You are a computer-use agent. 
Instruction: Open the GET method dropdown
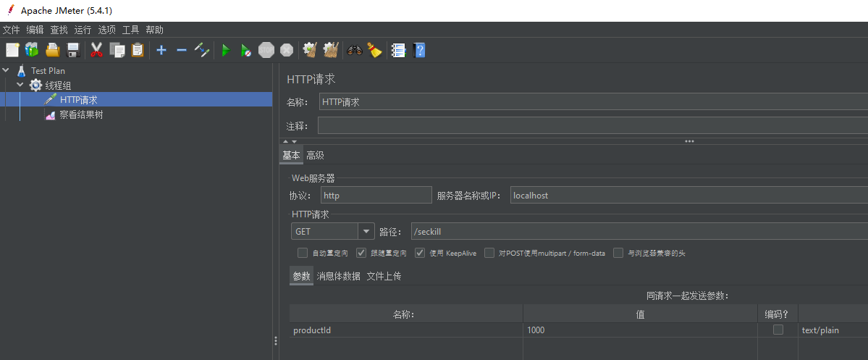point(366,231)
